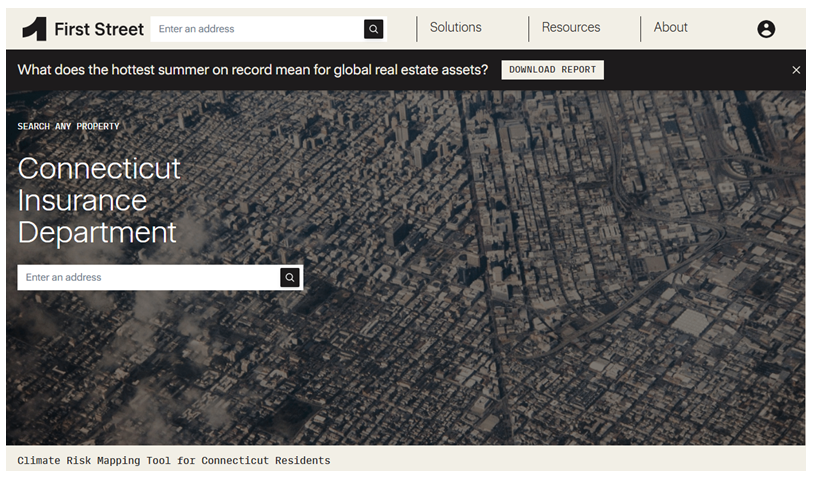Click the First Street wordmark text
The width and height of the screenshot is (814, 479).
click(99, 29)
